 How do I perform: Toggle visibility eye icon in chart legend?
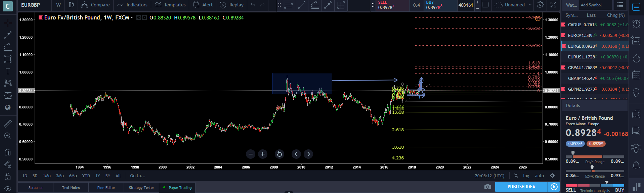[138, 17]
